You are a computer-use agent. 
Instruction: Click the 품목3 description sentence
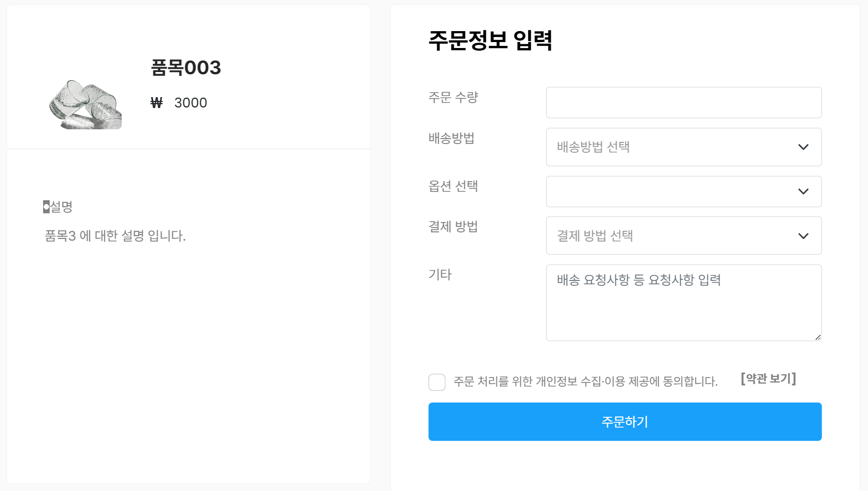pyautogui.click(x=116, y=236)
